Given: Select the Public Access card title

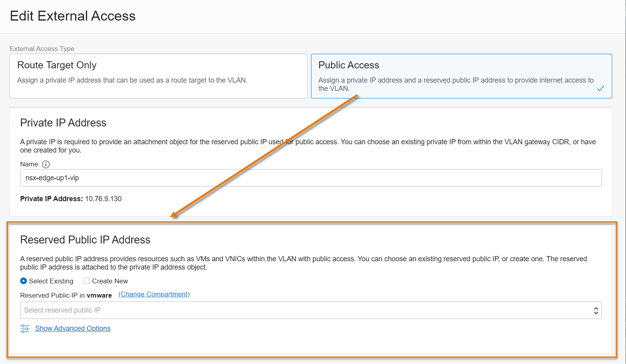Looking at the screenshot, I should pyautogui.click(x=349, y=65).
